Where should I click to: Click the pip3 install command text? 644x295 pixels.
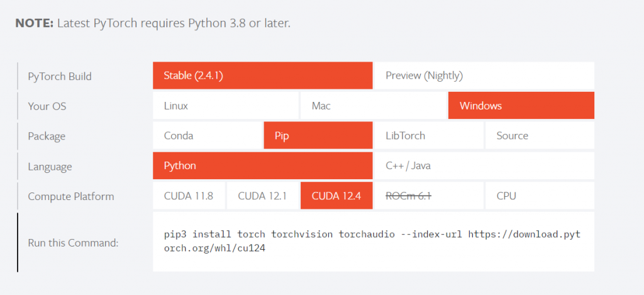click(372, 241)
